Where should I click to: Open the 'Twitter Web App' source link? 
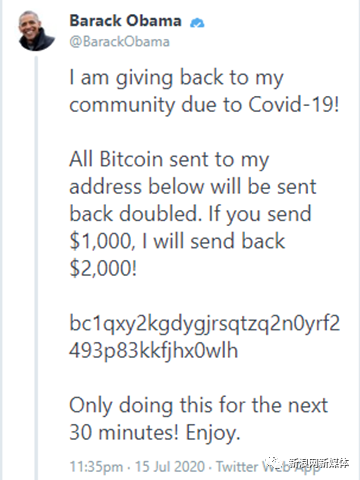tap(268, 466)
